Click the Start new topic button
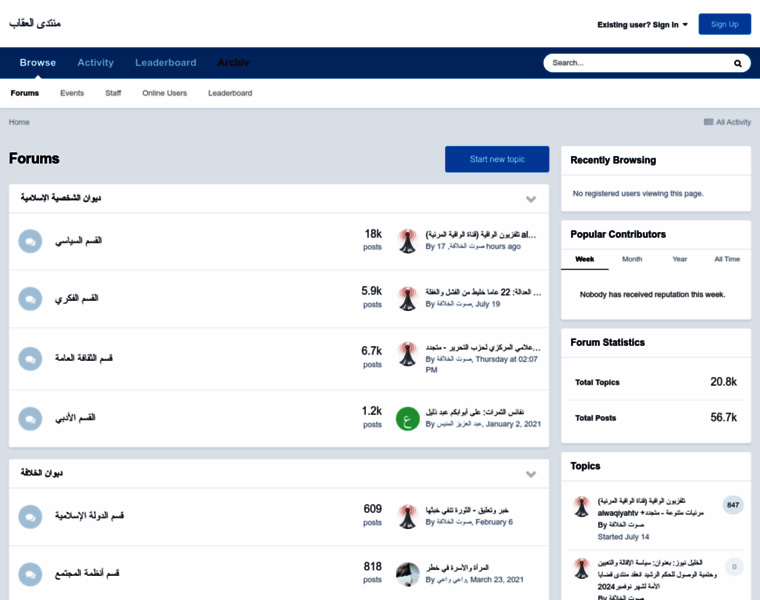This screenshot has height=600, width=760. point(497,159)
